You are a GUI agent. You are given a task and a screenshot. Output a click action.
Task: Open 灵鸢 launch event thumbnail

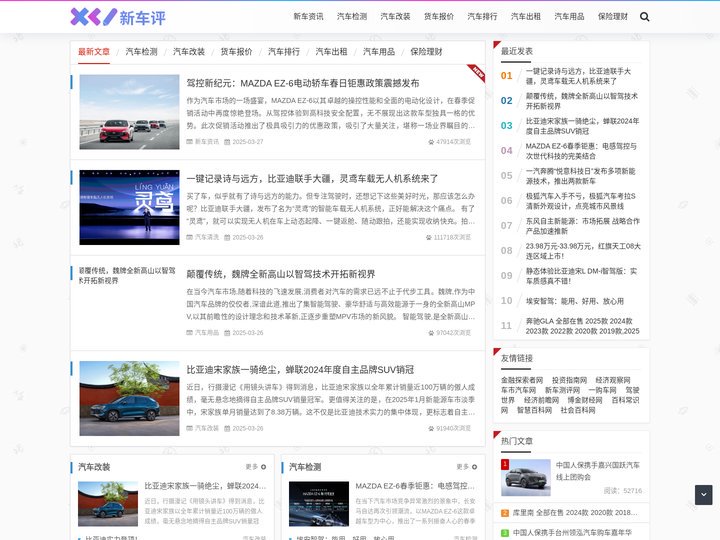click(129, 207)
